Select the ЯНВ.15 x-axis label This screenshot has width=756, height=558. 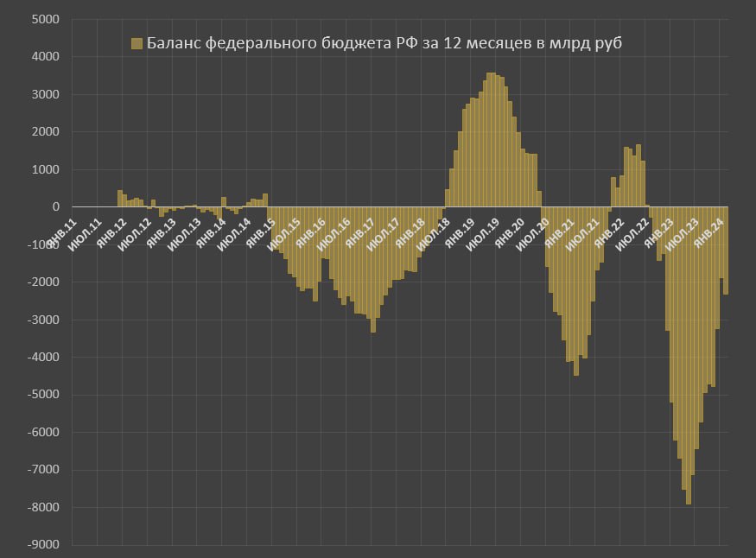tap(261, 234)
